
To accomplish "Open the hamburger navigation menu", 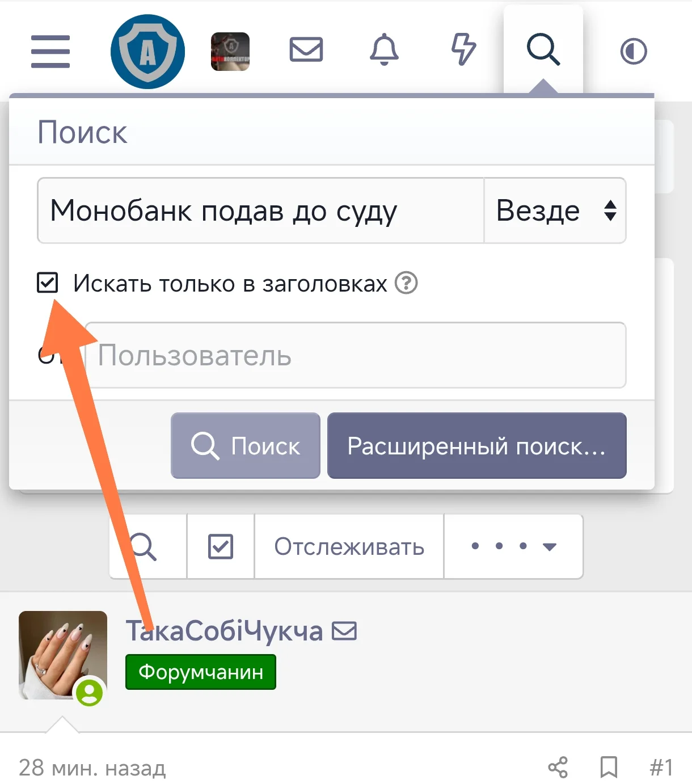I will [x=50, y=50].
